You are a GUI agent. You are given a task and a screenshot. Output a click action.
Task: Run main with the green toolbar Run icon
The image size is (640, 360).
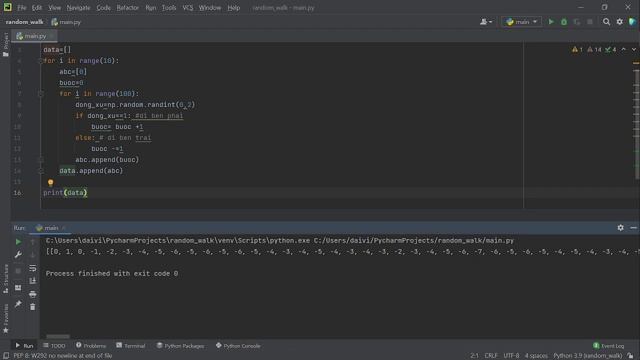(x=551, y=22)
